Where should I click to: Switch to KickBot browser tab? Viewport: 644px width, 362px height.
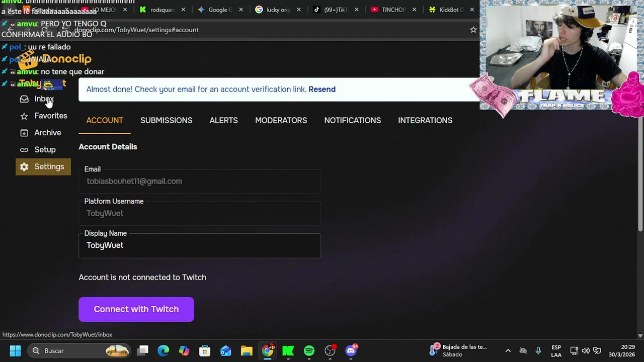click(x=451, y=10)
